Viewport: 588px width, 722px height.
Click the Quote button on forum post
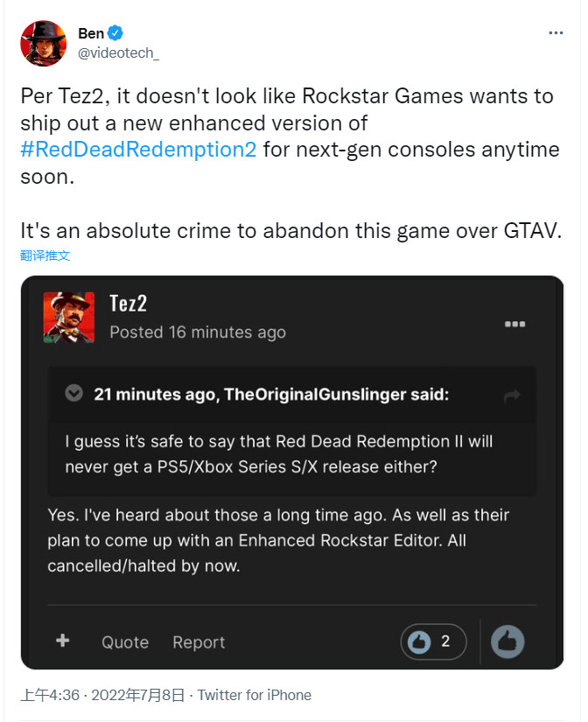coord(124,642)
